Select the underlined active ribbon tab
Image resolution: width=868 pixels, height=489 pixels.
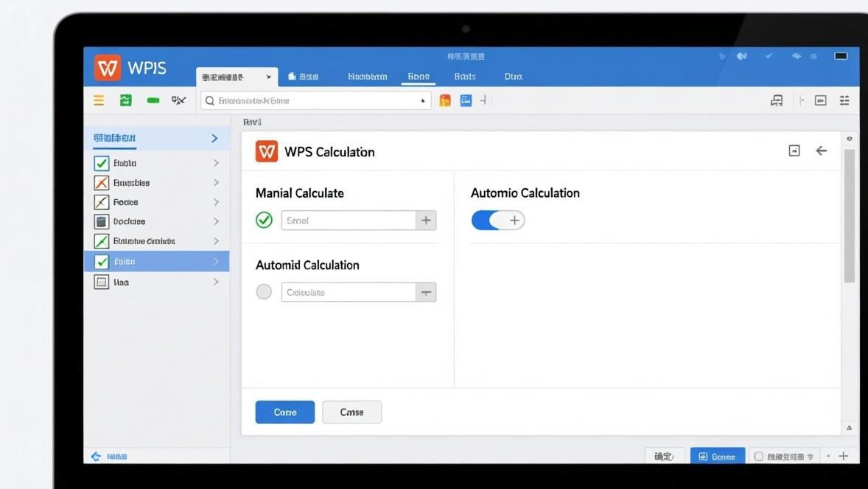(419, 77)
